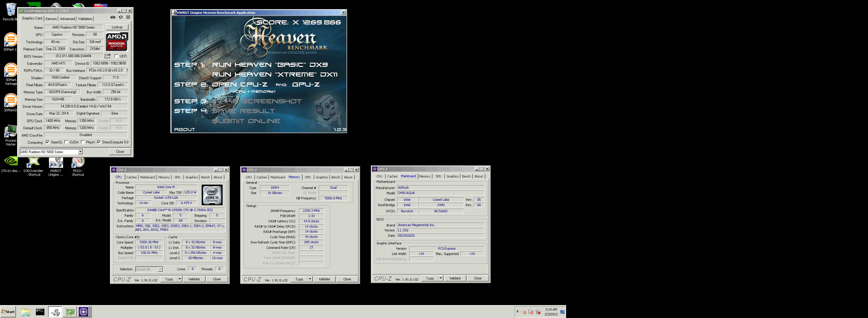Click the Z490 AQUA model field
Image resolution: width=868 pixels, height=318 pixels.
coord(424,193)
